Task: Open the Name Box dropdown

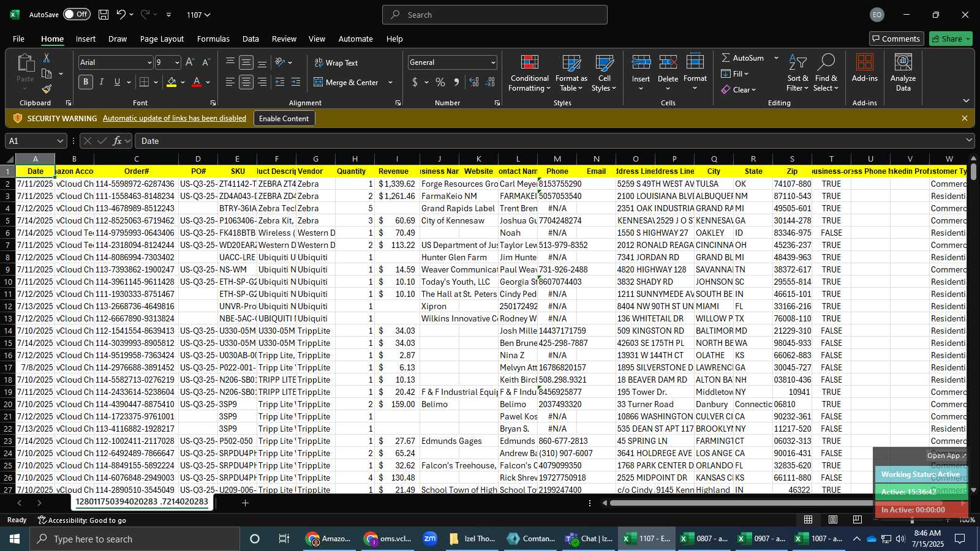Action: (60, 141)
